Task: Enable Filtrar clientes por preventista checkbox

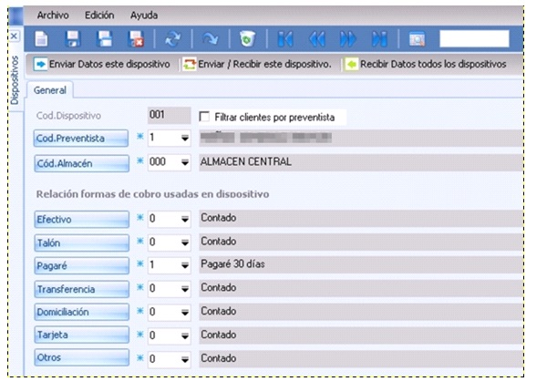Action: pos(204,118)
